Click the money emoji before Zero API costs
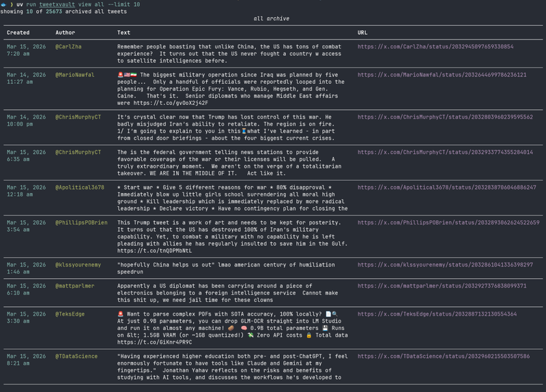 coord(250,335)
